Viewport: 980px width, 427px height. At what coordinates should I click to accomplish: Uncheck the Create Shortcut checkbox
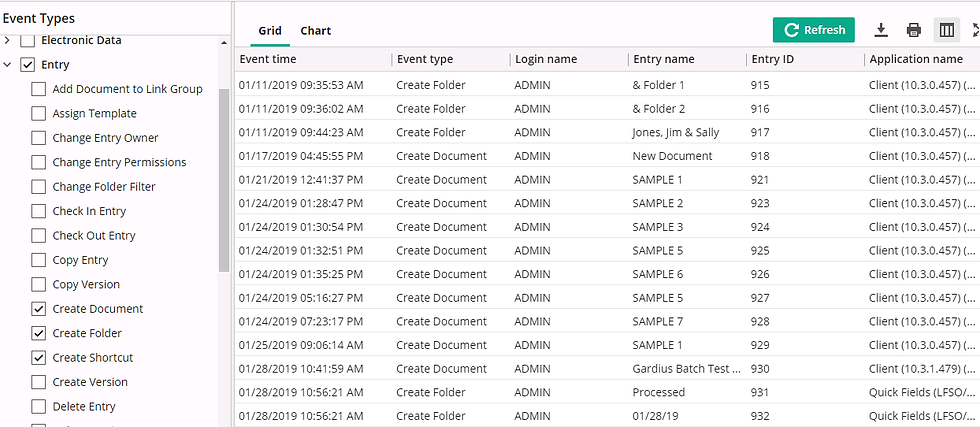[x=39, y=358]
